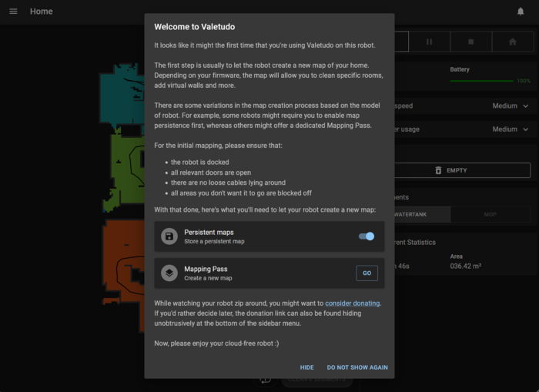Click the Persistent maps label text
The width and height of the screenshot is (539, 392).
point(209,232)
